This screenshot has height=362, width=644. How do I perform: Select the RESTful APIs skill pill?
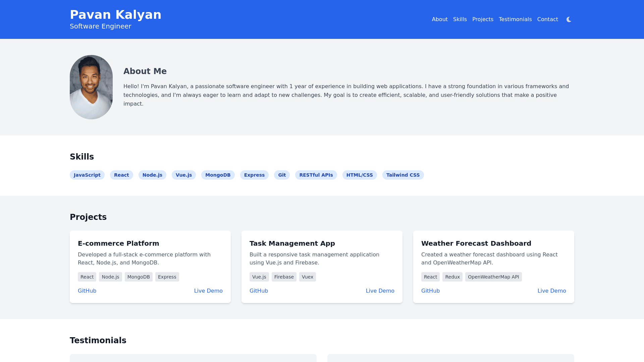point(316,175)
